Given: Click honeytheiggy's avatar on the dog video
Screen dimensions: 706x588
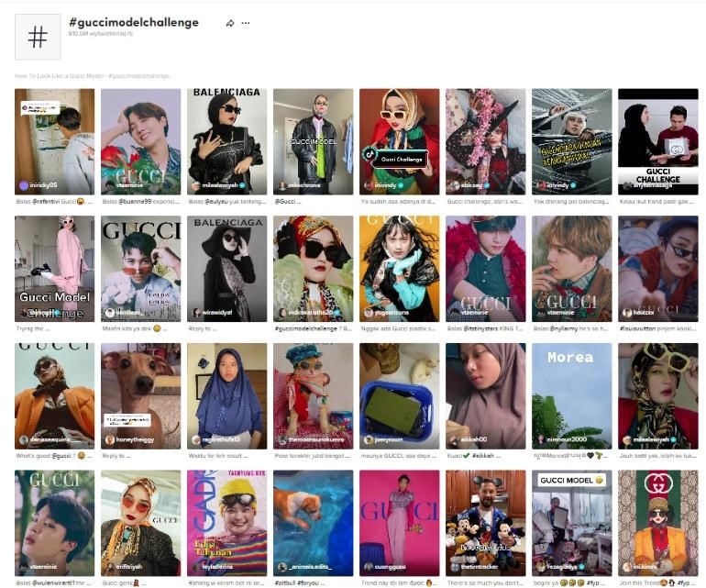Looking at the screenshot, I should pos(109,439).
